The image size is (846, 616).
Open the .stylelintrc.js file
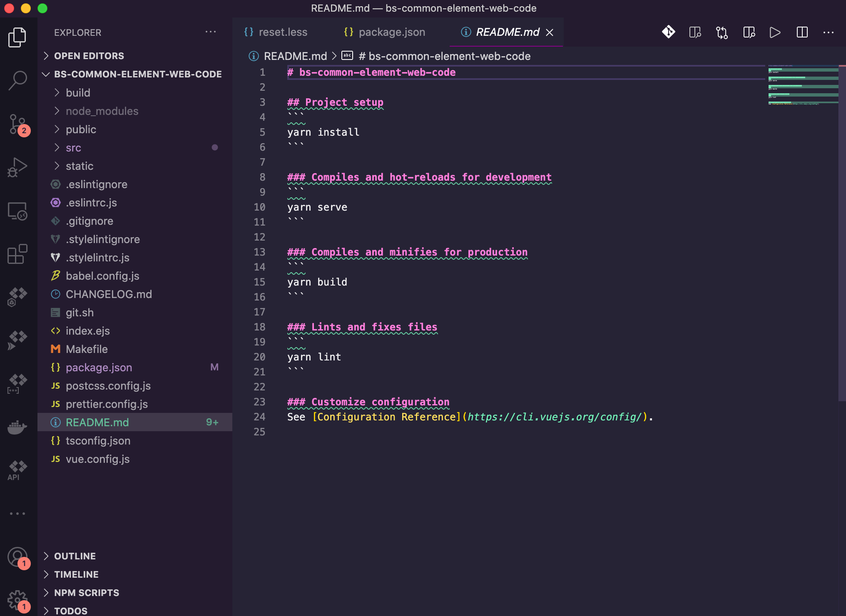click(135, 257)
